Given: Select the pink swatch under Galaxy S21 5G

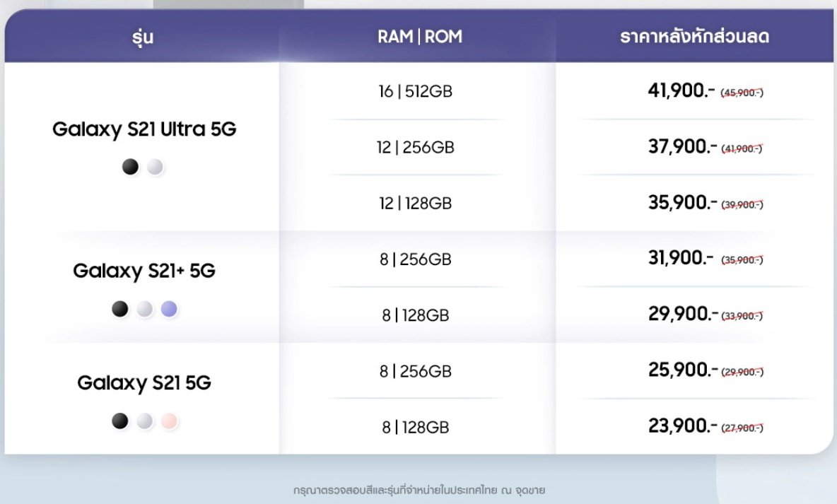Looking at the screenshot, I should click(x=169, y=421).
